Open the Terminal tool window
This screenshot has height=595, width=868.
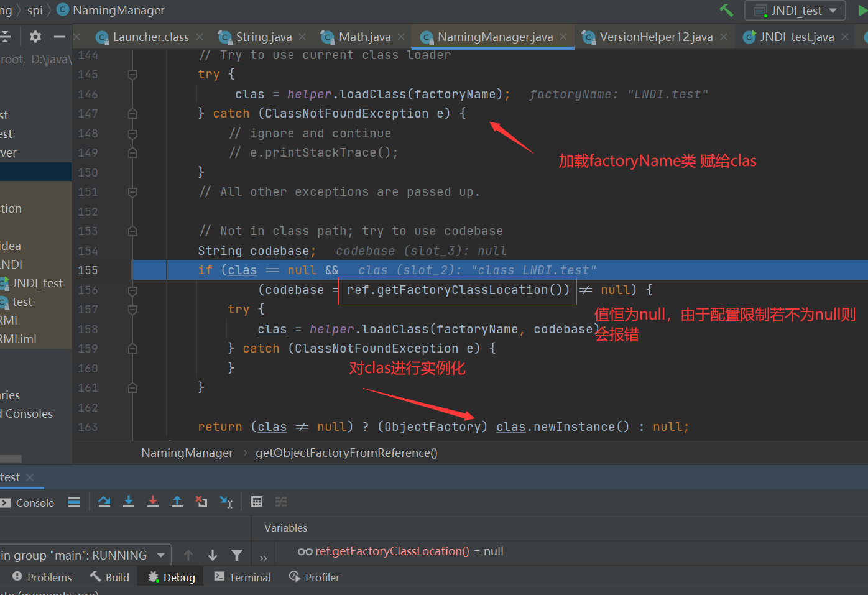click(x=242, y=578)
